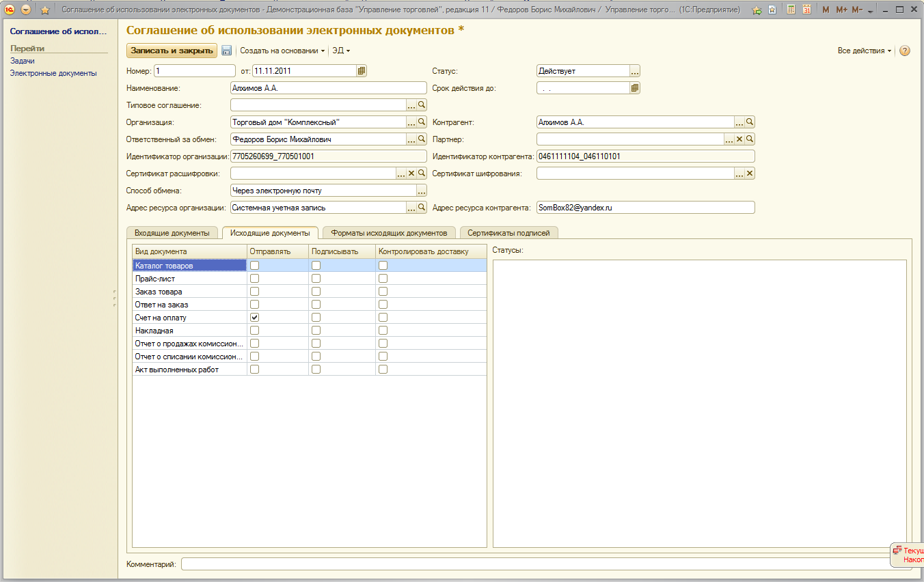Click the yellow star favorites icon in the title bar
Viewport: 924px width, 582px height.
pyautogui.click(x=45, y=10)
